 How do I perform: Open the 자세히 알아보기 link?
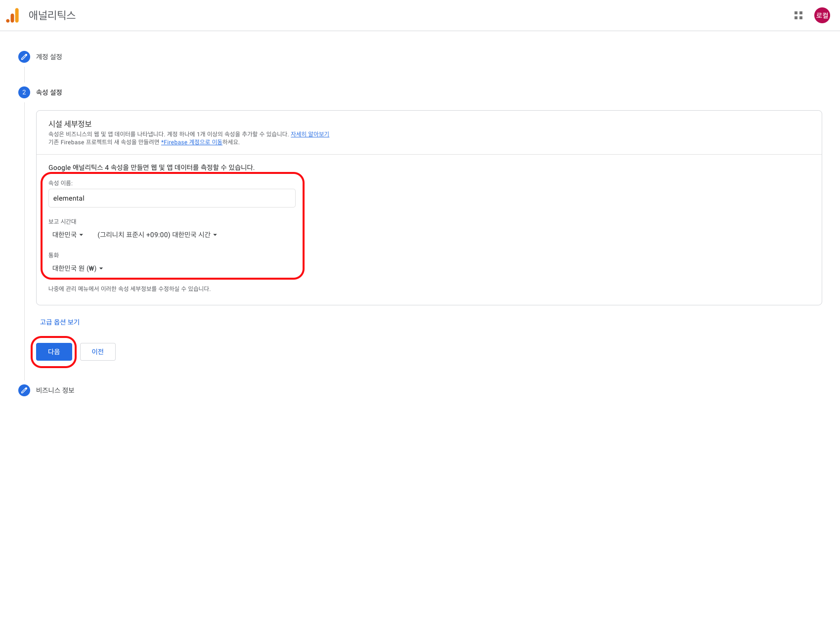pyautogui.click(x=309, y=134)
